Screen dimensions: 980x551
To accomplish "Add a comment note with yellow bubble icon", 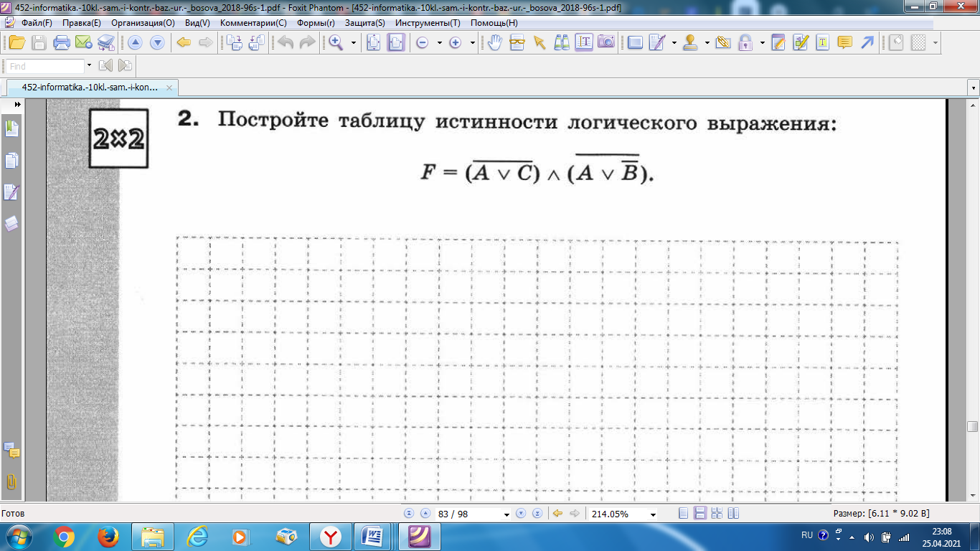I will click(x=845, y=42).
